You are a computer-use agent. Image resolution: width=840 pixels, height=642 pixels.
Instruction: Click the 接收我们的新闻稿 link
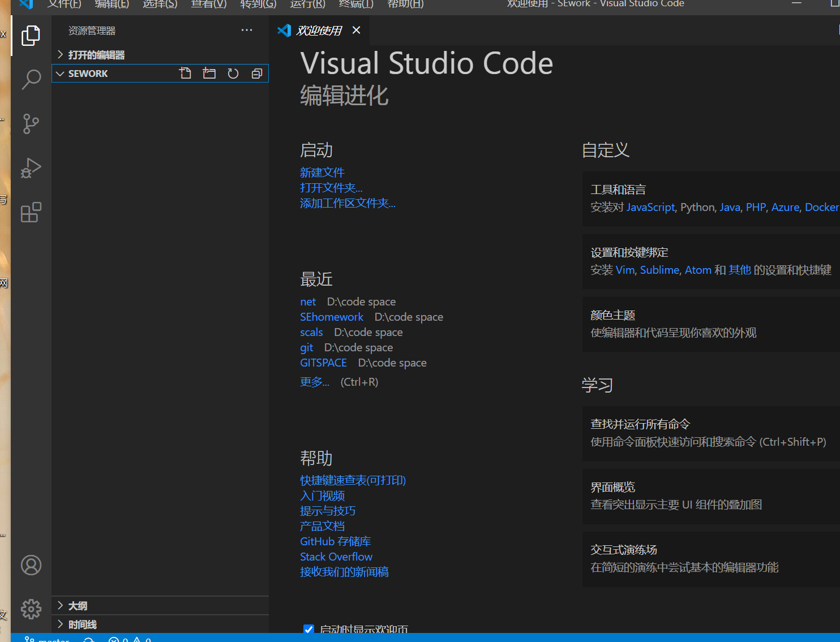point(344,572)
